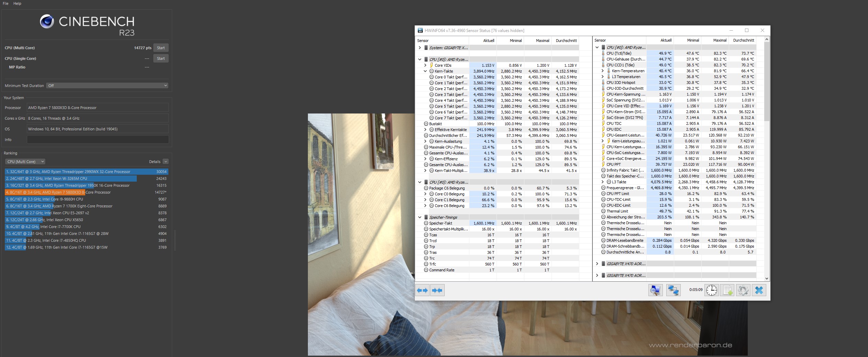868x357 pixels.
Task: Click the clock icon beside Bustakt
Action: tap(426, 124)
